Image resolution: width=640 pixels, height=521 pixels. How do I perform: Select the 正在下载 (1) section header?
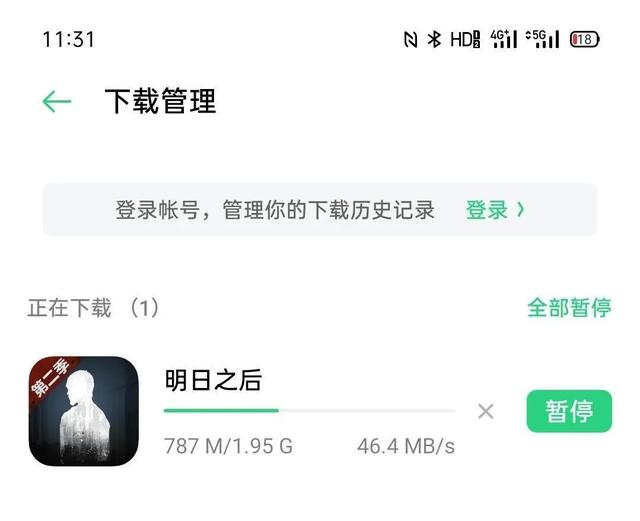[93, 308]
